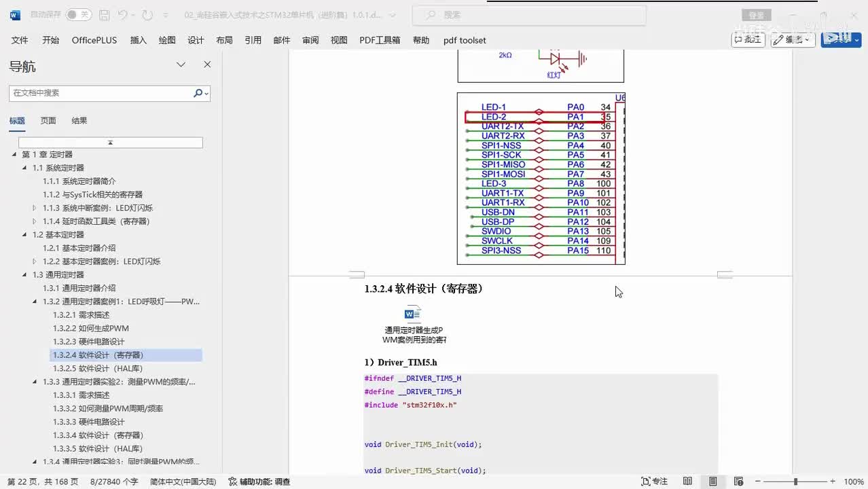Close the 导航 navigation pane
Viewport: 868px width, 489px height.
(207, 65)
